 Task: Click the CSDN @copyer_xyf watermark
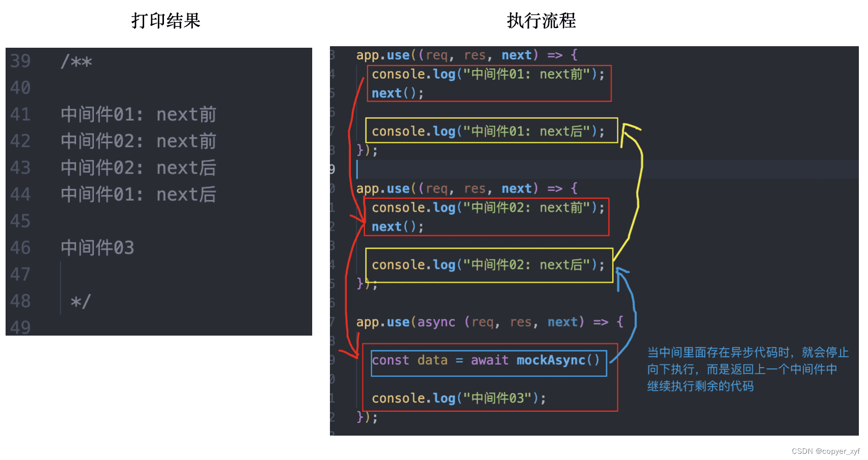coord(825,451)
